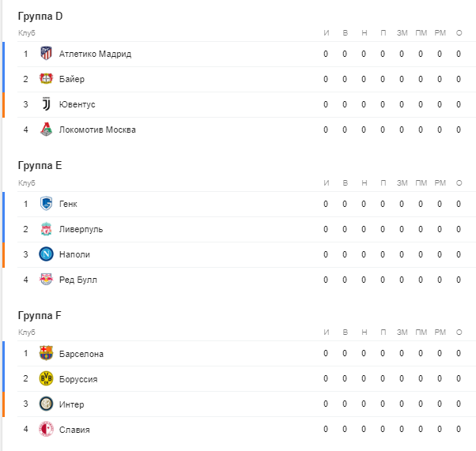
Task: Click the Inter club crest
Action: coord(46,404)
